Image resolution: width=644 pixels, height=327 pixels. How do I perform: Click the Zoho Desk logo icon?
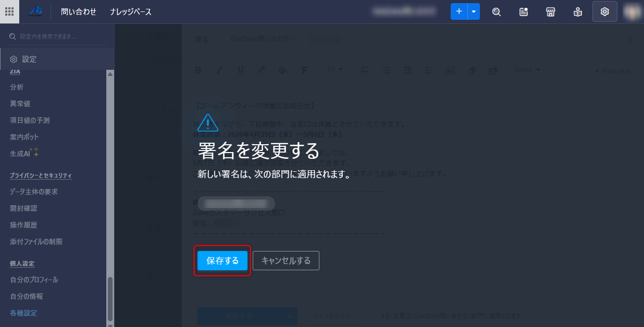[x=35, y=11]
